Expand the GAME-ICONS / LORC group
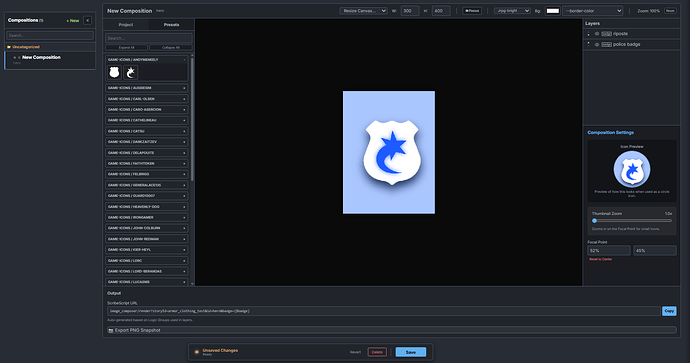690x363 pixels. pyautogui.click(x=147, y=260)
